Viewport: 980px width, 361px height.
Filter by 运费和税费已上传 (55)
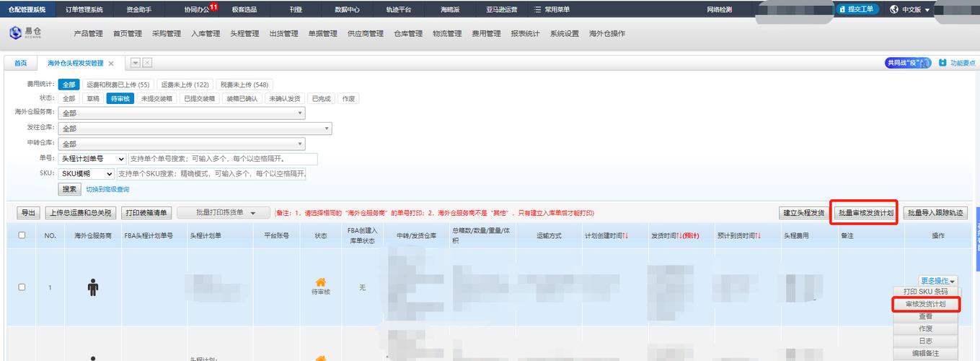(x=118, y=84)
